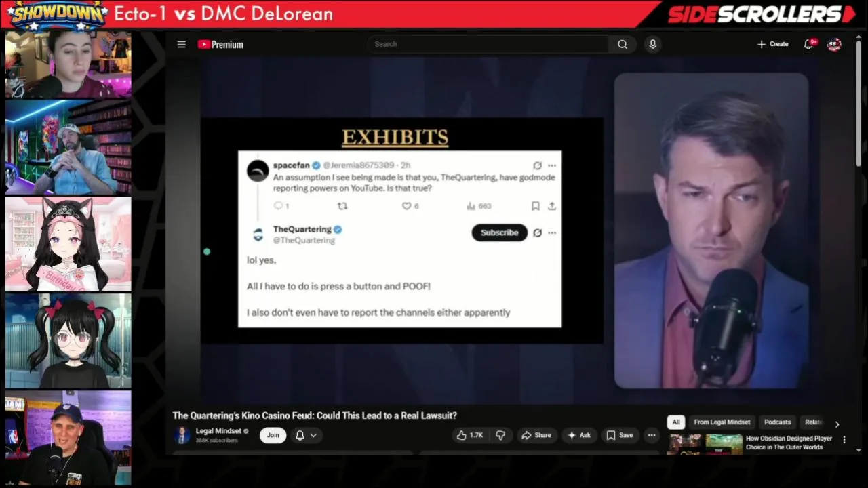
Task: Select the Related filter chip
Action: click(x=813, y=422)
